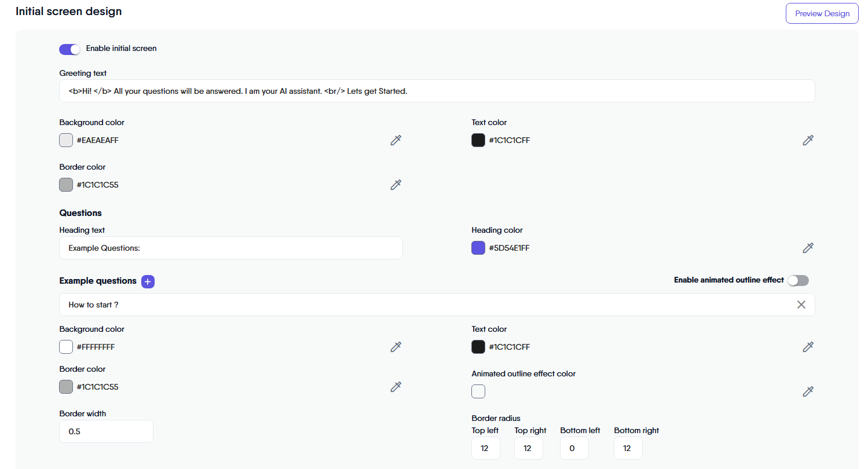Click the Border width input field
Screen dimensions: 868x469
[x=106, y=431]
